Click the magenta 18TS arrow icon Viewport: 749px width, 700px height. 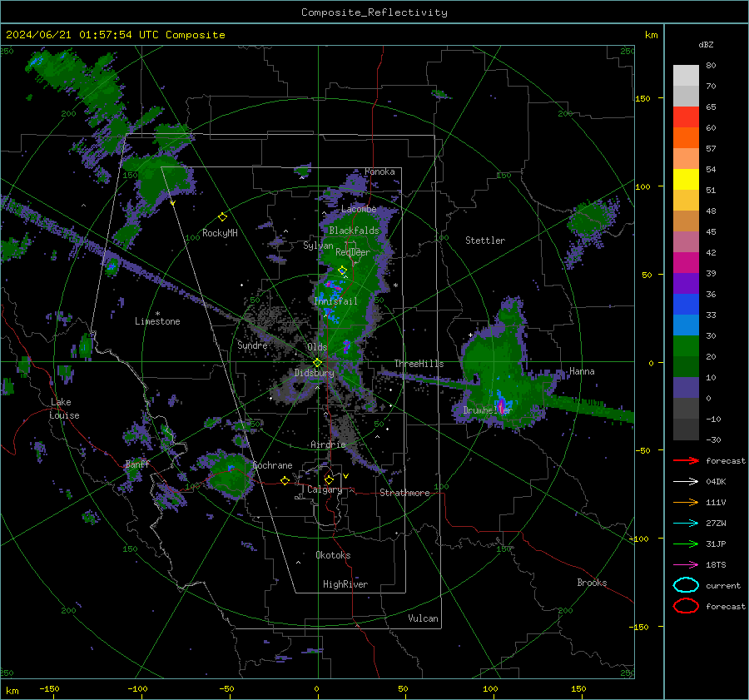click(x=686, y=565)
